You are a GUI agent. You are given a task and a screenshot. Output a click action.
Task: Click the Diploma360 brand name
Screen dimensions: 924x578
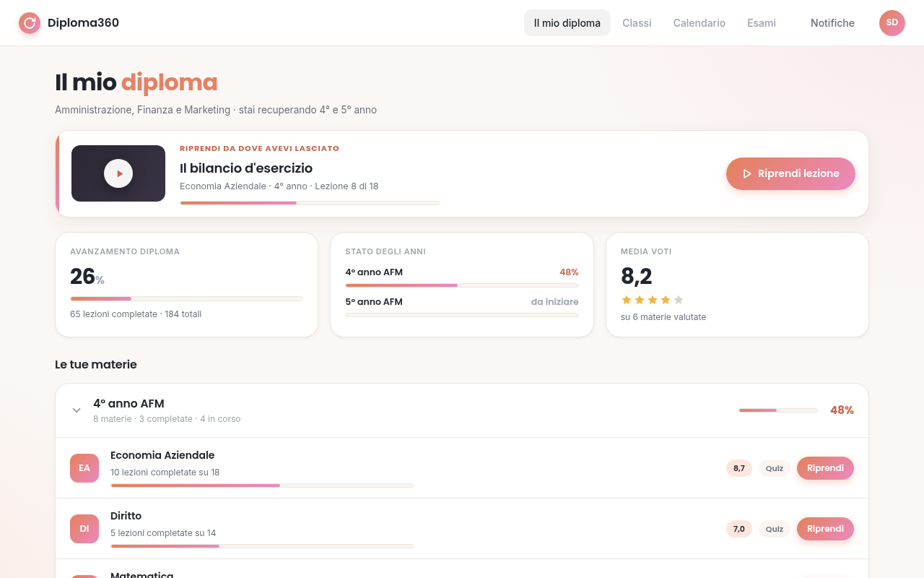coord(83,23)
